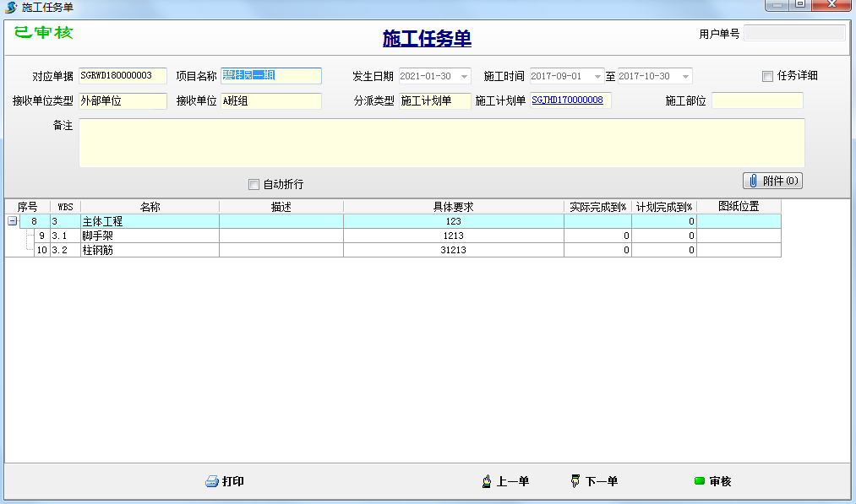Click inside the 施工部位 input field
Screen dimensions: 856x504
pyautogui.click(x=756, y=100)
